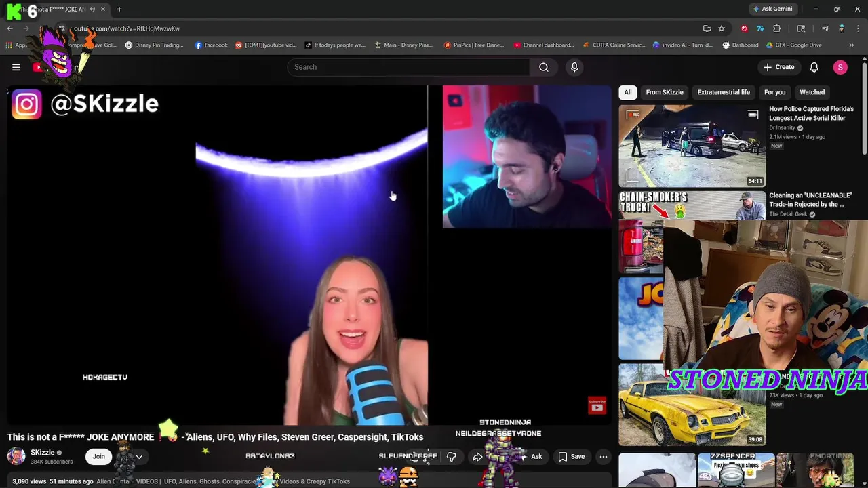Open the TOMT youtube vid bookmark
Screen dimensions: 868x488
[x=266, y=45]
